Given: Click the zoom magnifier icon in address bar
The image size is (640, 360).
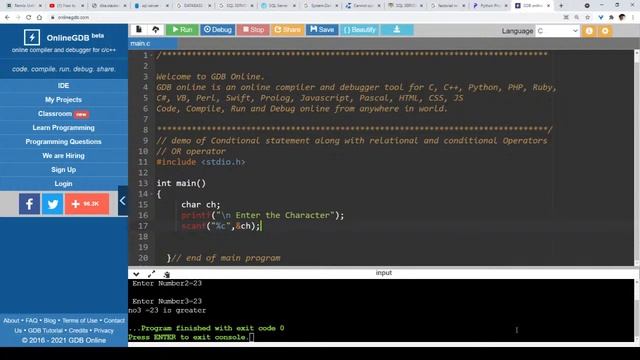Looking at the screenshot, I should click(x=577, y=18).
